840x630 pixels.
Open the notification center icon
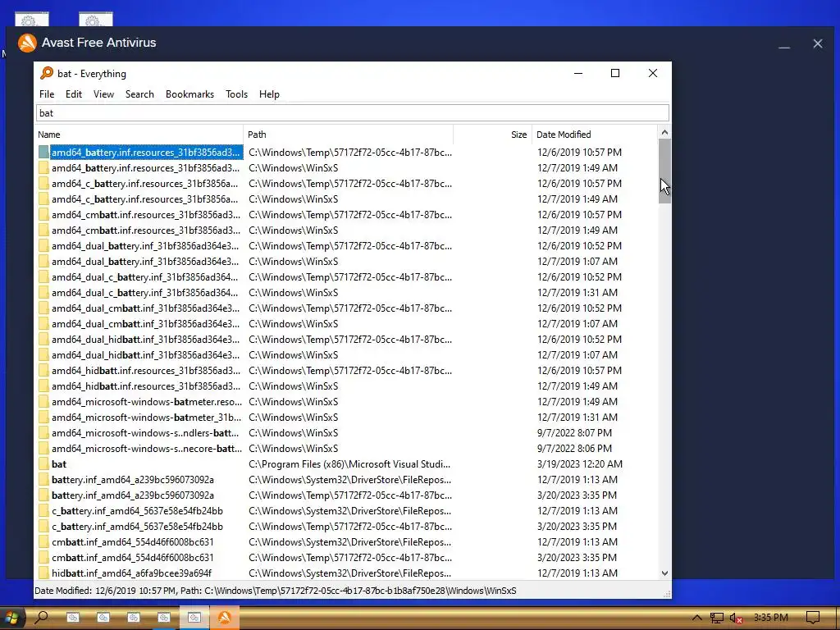[813, 618]
